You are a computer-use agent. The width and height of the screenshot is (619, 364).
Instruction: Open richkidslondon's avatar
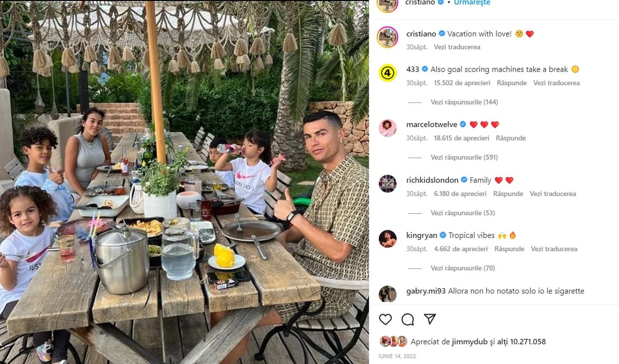coord(388,184)
